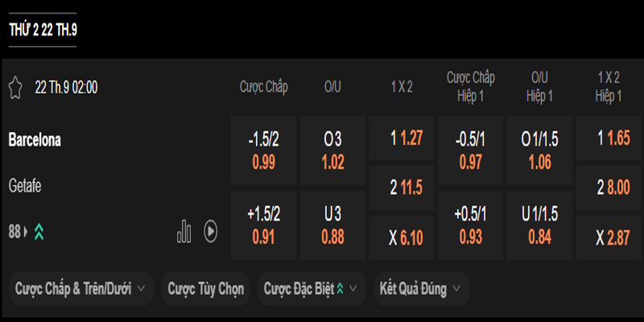Image resolution: width=644 pixels, height=322 pixels.
Task: Expand the Cược Đặc Biệt filter
Action: coord(312,287)
